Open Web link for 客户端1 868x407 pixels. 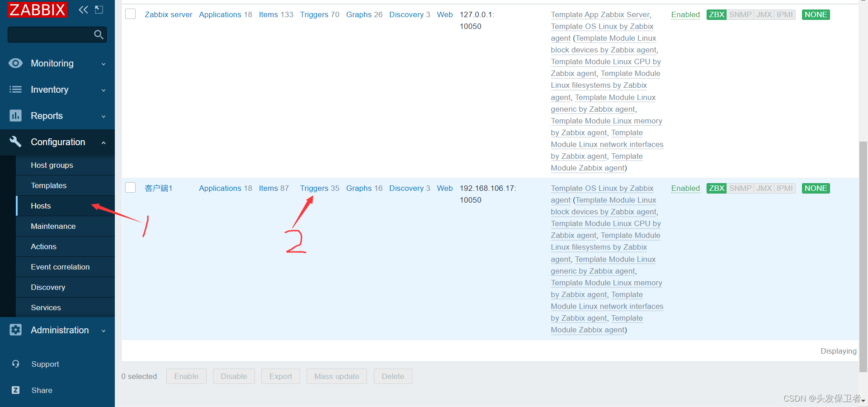click(445, 188)
